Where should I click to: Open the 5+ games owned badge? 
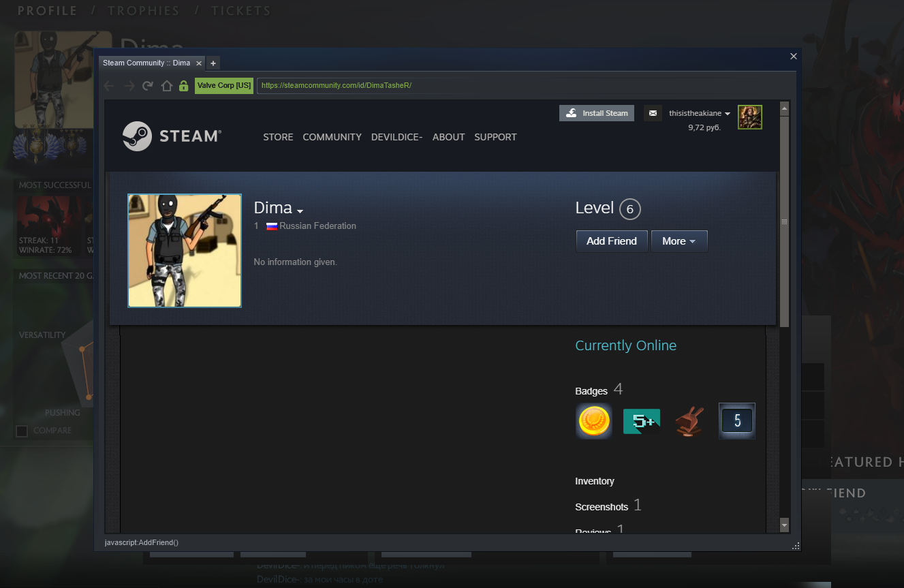(642, 421)
